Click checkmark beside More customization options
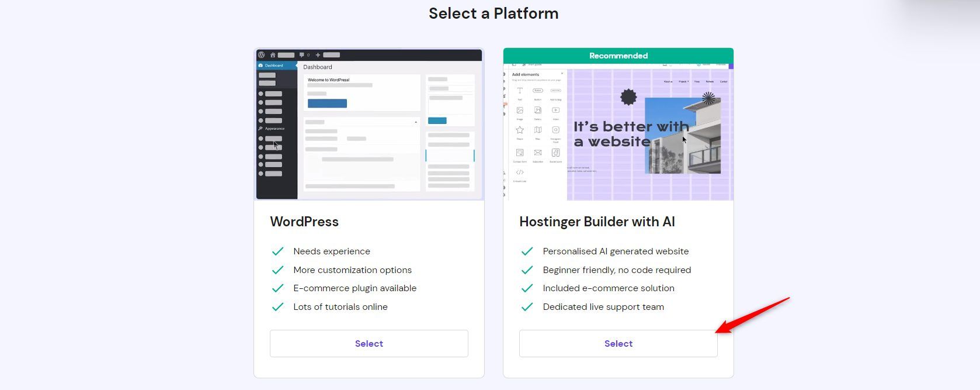Image resolution: width=980 pixels, height=390 pixels. (x=278, y=270)
